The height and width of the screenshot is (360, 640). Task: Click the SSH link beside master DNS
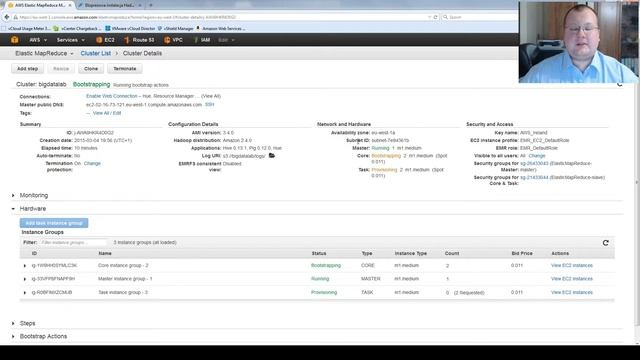click(x=209, y=104)
